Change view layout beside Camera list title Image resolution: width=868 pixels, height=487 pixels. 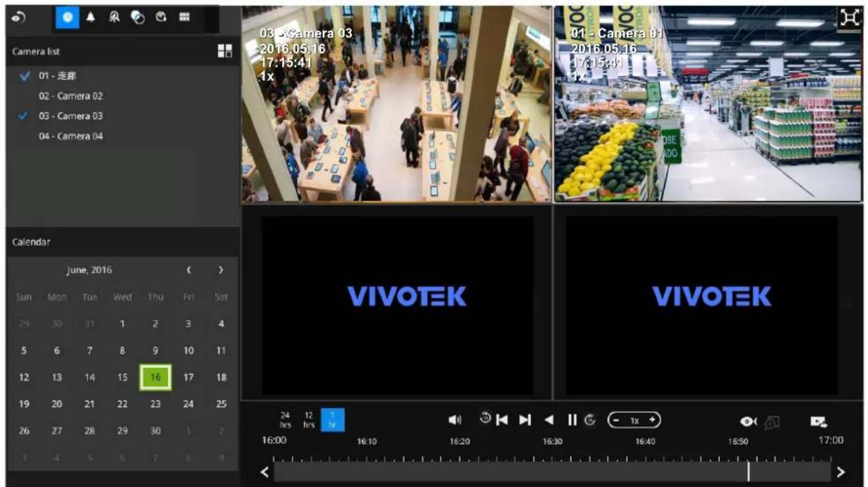[x=225, y=51]
